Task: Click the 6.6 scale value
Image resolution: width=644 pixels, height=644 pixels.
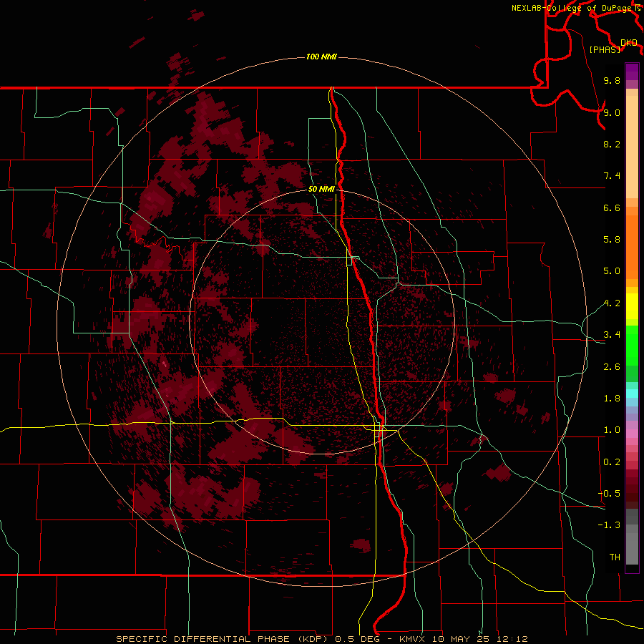Action: [x=612, y=208]
